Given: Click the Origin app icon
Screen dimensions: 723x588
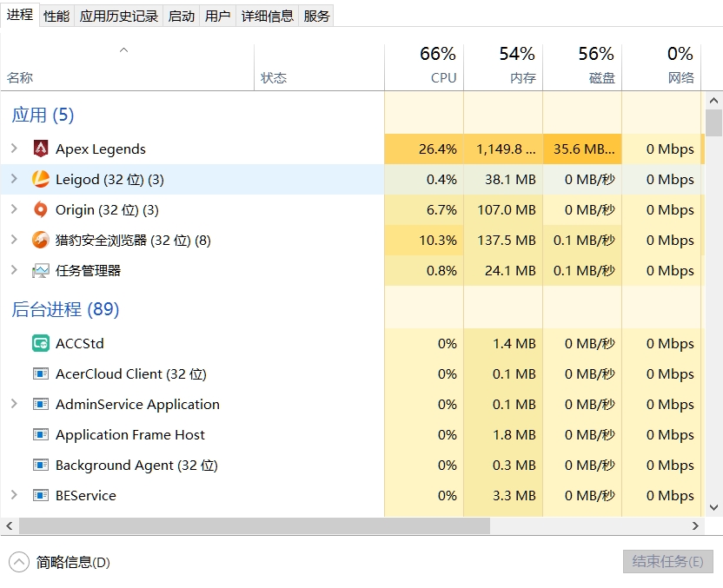Looking at the screenshot, I should [40, 210].
